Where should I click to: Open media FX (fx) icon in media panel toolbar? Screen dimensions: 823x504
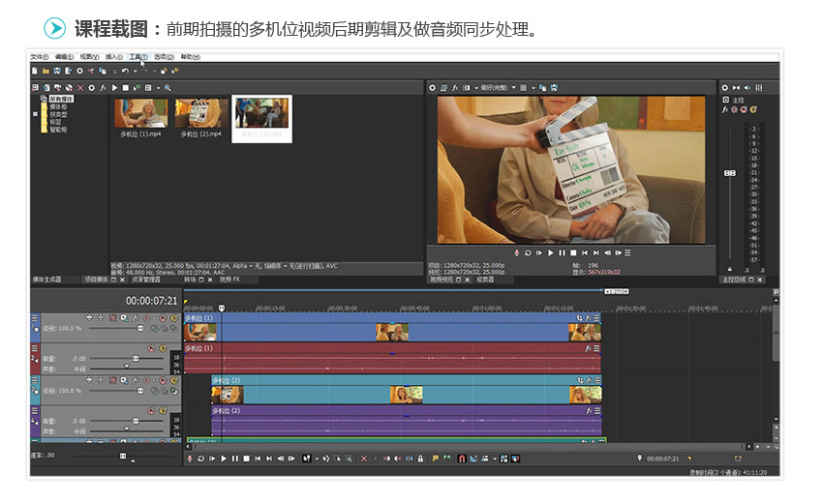pyautogui.click(x=103, y=88)
